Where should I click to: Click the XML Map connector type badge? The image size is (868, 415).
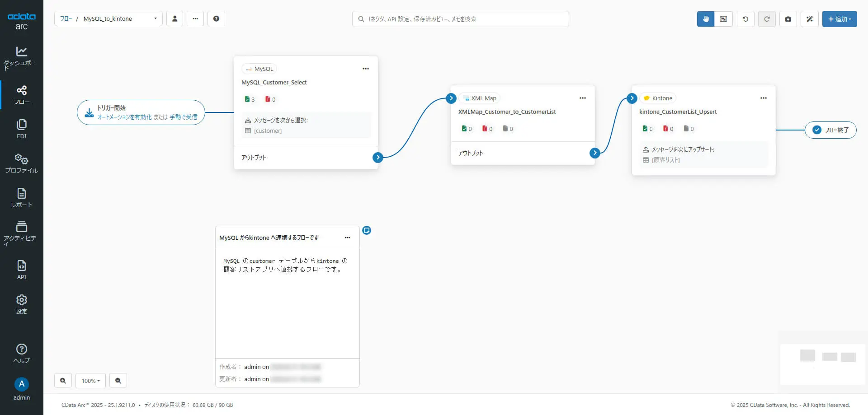479,98
